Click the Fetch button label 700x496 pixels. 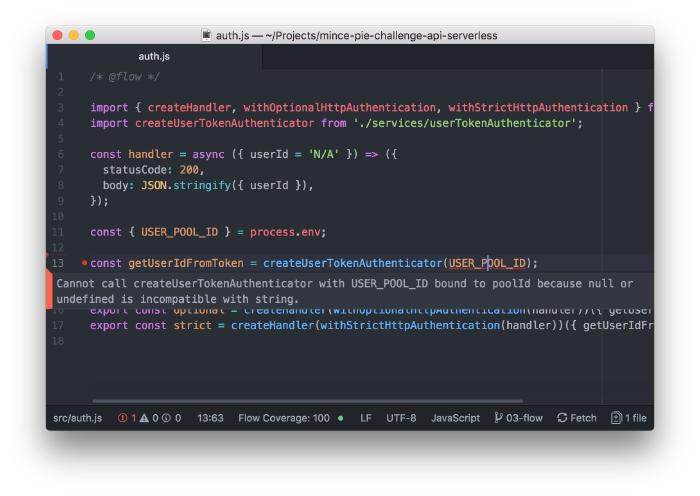(x=583, y=418)
